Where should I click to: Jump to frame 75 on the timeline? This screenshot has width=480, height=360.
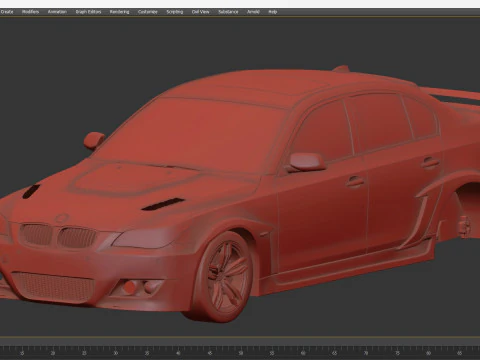coord(397,353)
